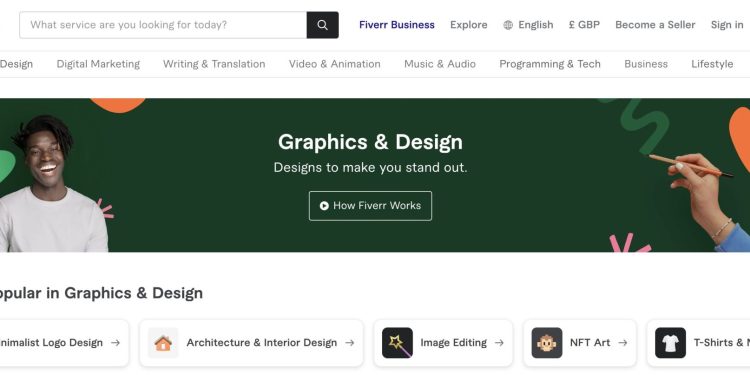Open the Digital Marketing category menu
This screenshot has width=750, height=375.
pyautogui.click(x=98, y=64)
